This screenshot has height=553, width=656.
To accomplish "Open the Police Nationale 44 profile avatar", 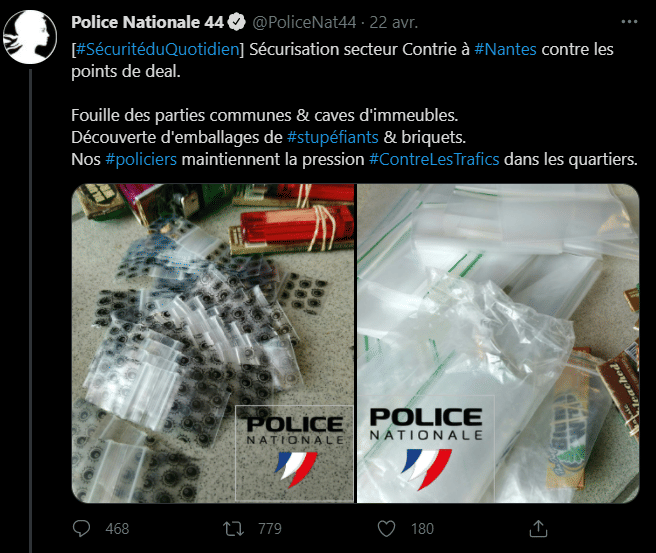I will point(30,37).
